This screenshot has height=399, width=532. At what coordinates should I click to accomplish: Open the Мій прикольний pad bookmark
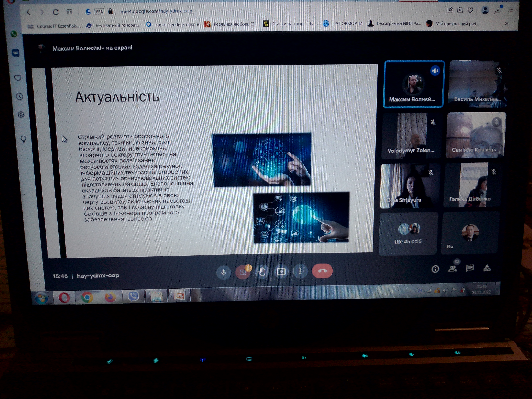(x=453, y=24)
